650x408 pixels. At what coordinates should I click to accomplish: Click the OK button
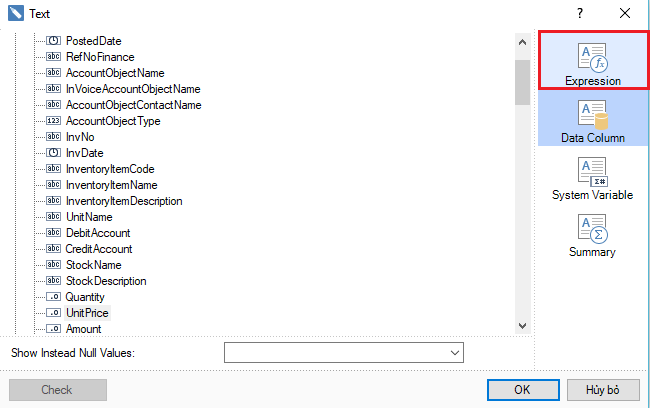pos(522,390)
